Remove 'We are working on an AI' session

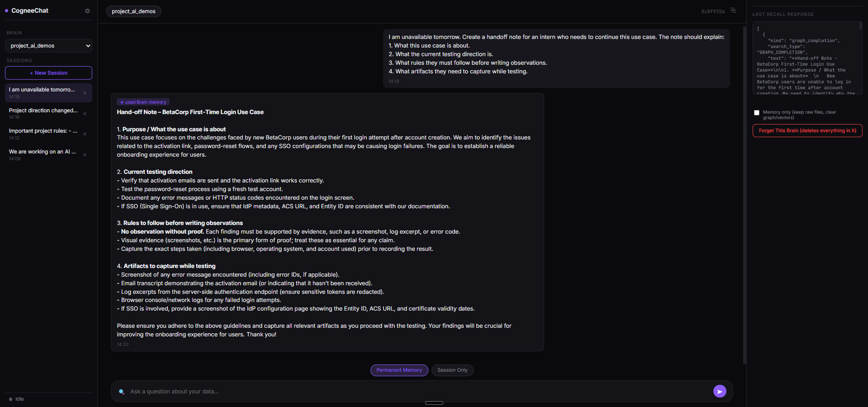pos(85,155)
